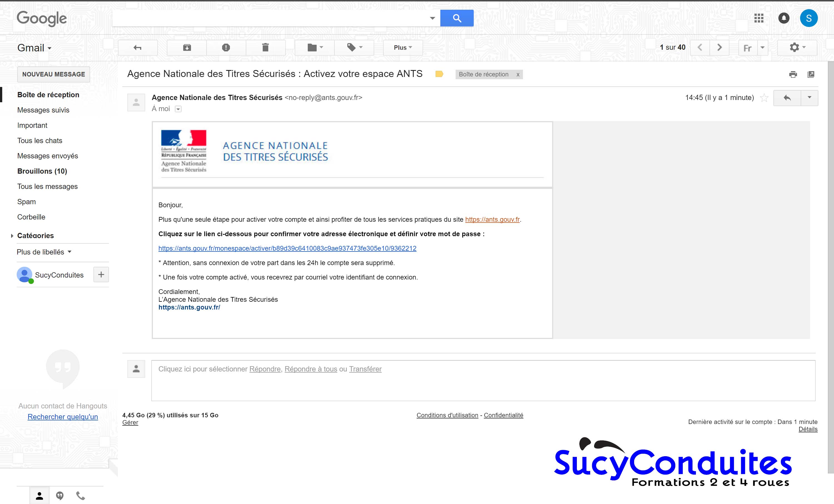This screenshot has height=504, width=834.
Task: Open the Move to folder menu
Action: [315, 48]
